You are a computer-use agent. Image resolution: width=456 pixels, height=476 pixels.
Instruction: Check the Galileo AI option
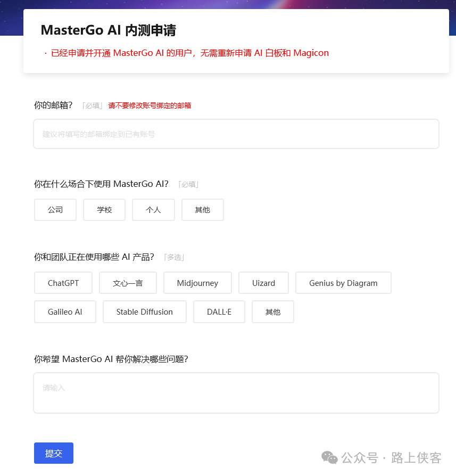[x=65, y=312]
